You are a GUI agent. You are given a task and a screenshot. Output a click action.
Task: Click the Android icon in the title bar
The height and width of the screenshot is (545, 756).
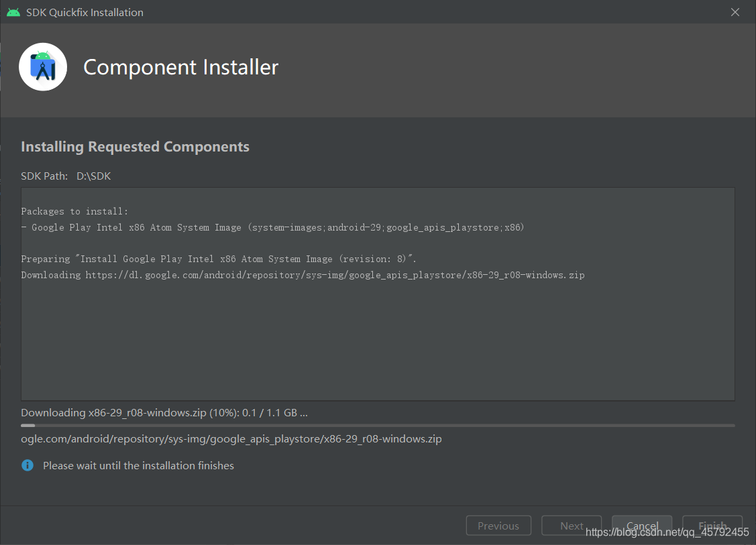13,13
